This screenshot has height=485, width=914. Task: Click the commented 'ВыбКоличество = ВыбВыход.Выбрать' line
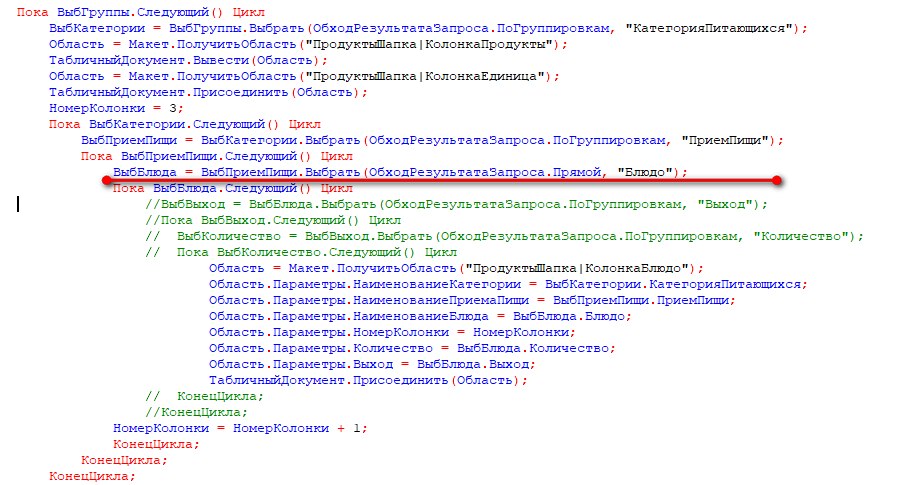click(x=504, y=237)
